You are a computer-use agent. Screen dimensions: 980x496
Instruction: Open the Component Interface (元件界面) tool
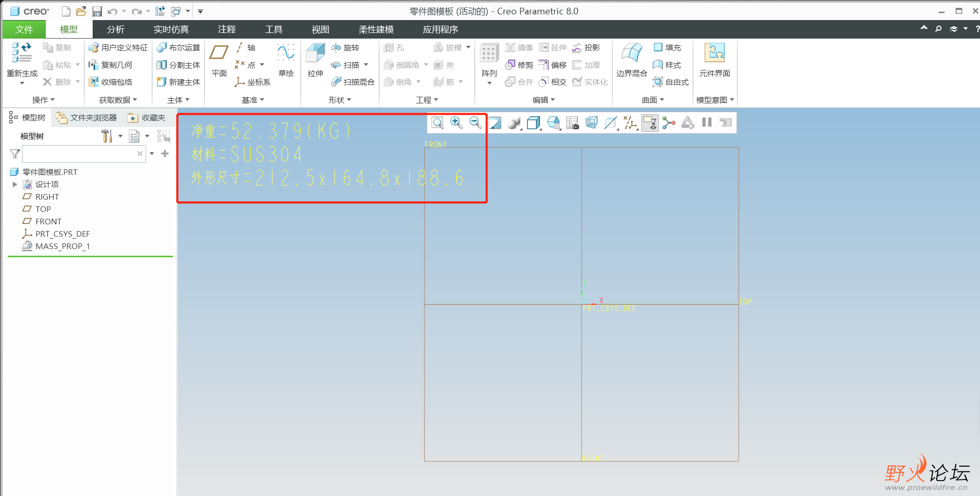click(x=714, y=60)
